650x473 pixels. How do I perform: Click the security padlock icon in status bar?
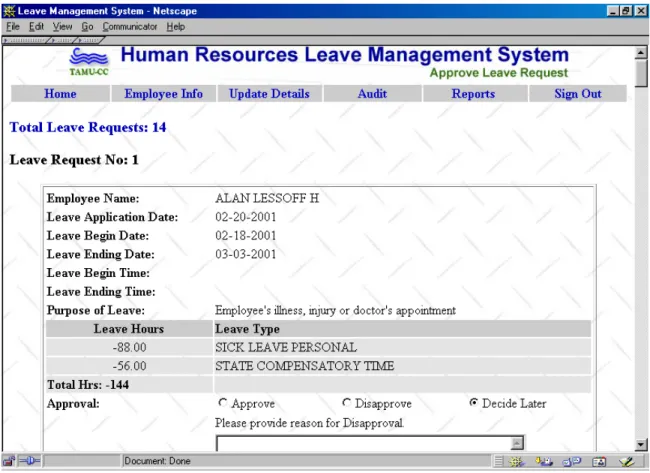pos(9,461)
